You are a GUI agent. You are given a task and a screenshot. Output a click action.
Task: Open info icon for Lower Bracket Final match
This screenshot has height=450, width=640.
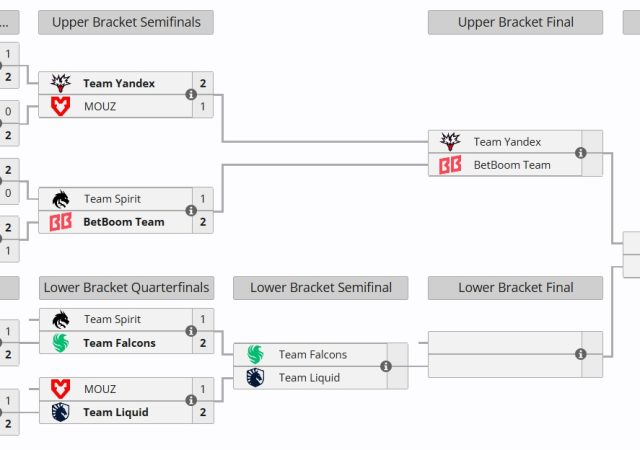(580, 354)
